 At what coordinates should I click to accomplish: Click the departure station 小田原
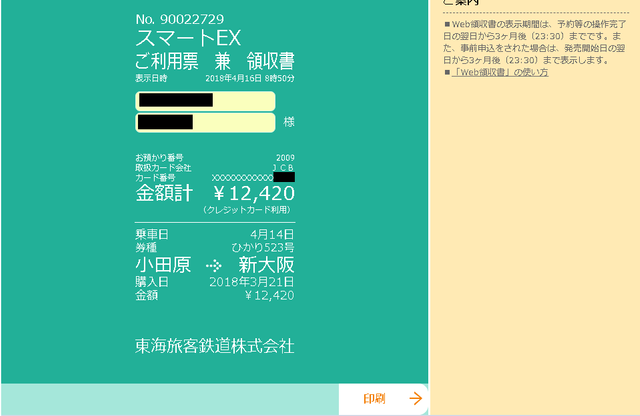point(163,265)
